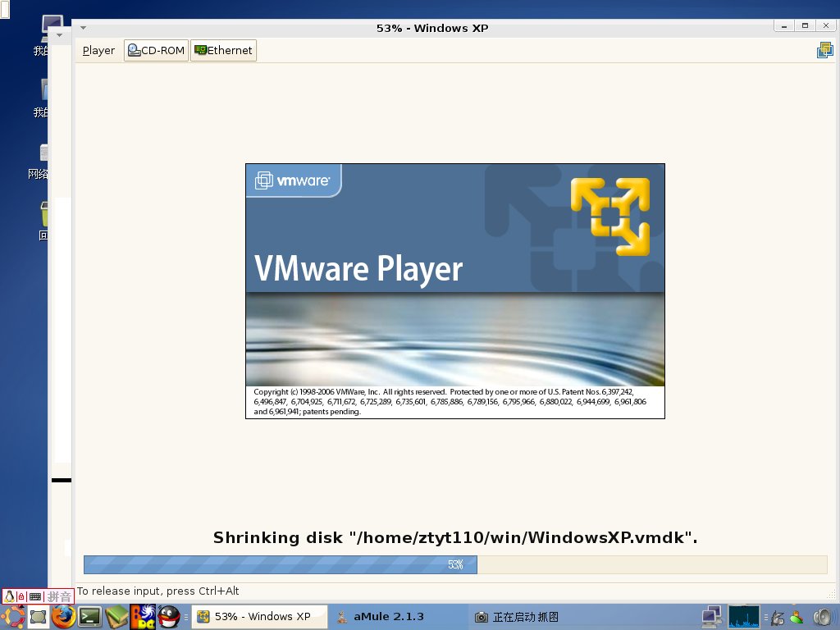Launch the terminal from the panel
Viewport: 840px width, 630px height.
[90, 617]
